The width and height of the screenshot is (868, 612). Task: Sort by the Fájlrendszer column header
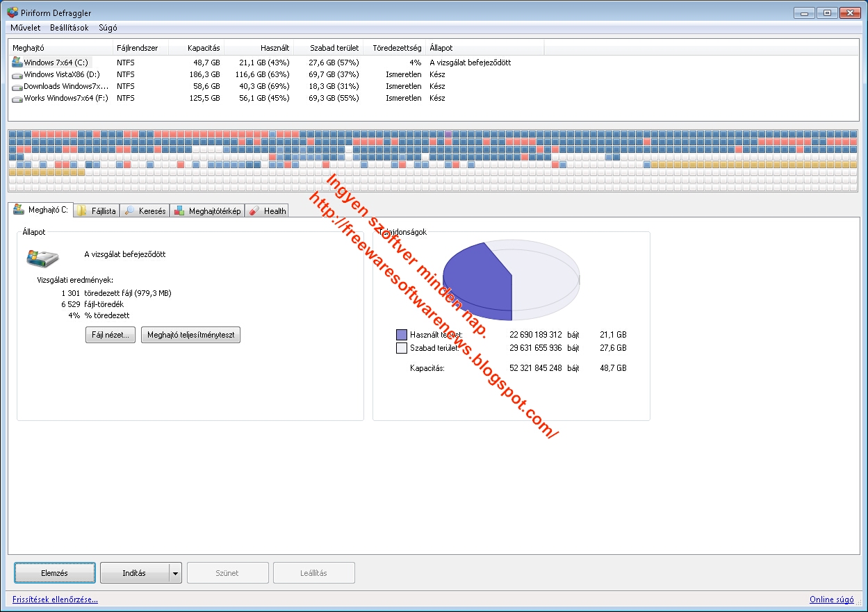141,48
